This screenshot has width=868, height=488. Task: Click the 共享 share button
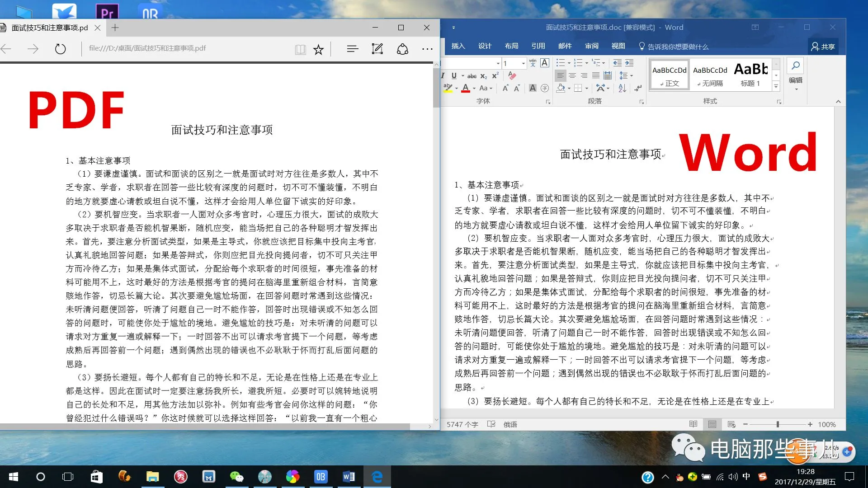click(823, 47)
